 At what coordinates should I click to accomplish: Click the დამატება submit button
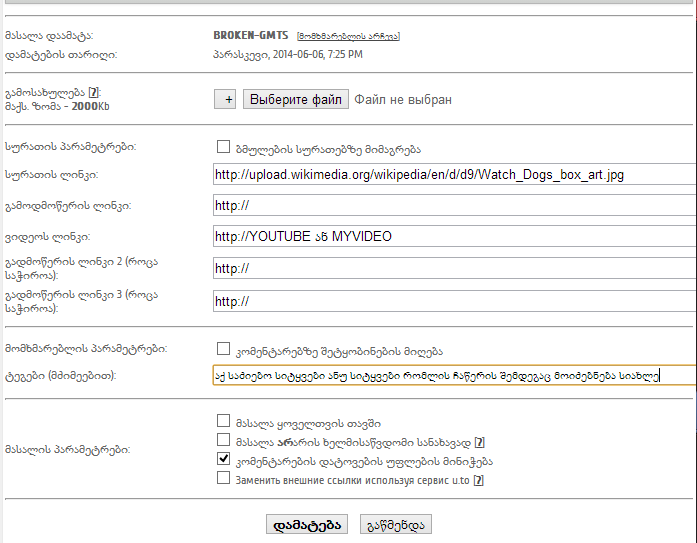tap(306, 524)
